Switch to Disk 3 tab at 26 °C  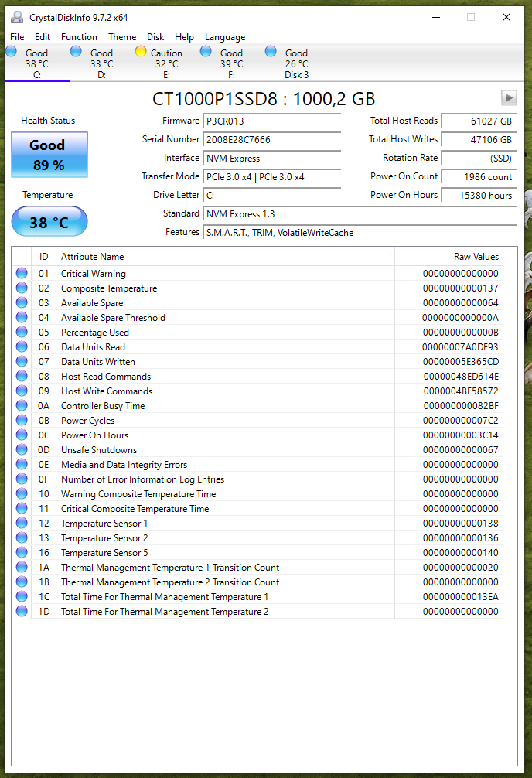297,63
